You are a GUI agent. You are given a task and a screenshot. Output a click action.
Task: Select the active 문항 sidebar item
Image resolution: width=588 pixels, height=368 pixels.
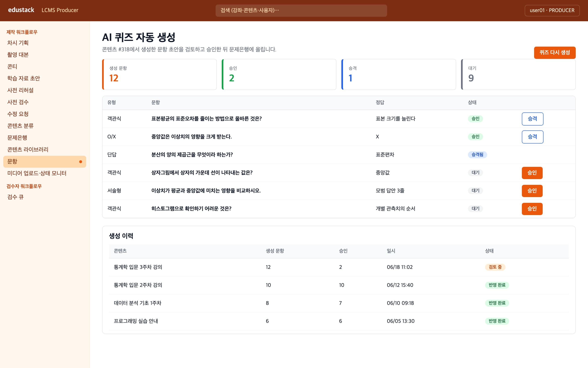pos(45,162)
